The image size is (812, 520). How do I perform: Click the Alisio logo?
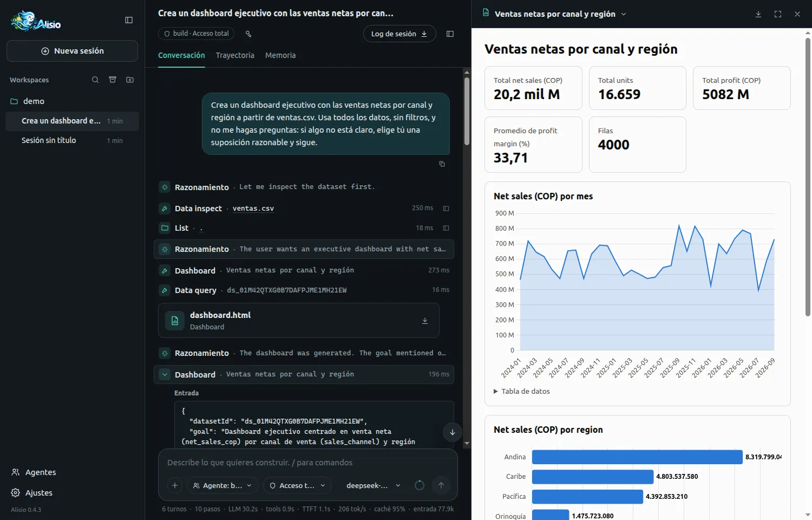coord(36,21)
